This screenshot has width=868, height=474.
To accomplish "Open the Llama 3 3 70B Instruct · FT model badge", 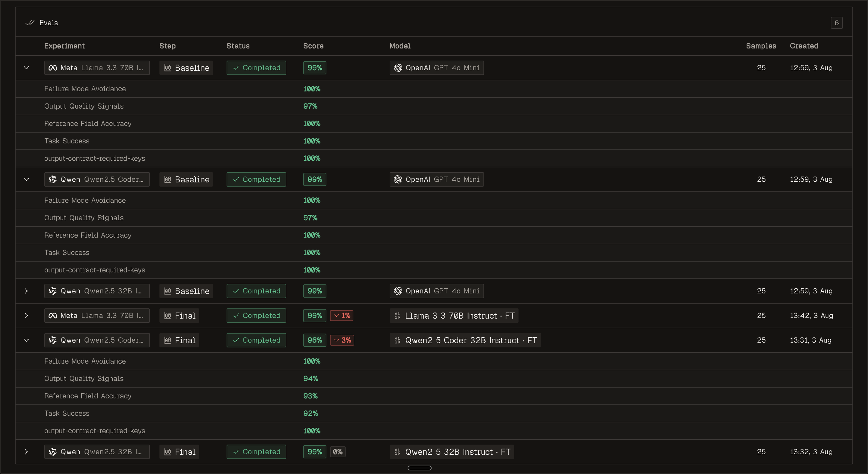I will 454,316.
